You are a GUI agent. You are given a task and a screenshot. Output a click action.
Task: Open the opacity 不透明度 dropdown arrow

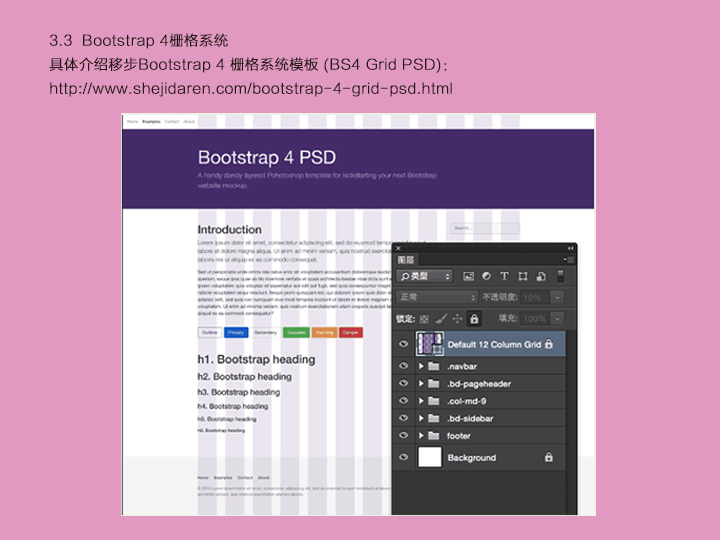tap(557, 298)
